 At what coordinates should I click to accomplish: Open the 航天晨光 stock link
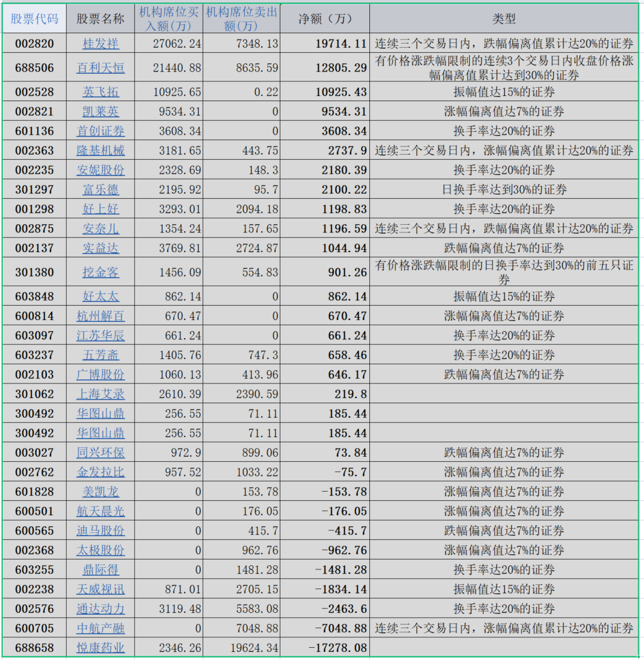click(x=100, y=511)
